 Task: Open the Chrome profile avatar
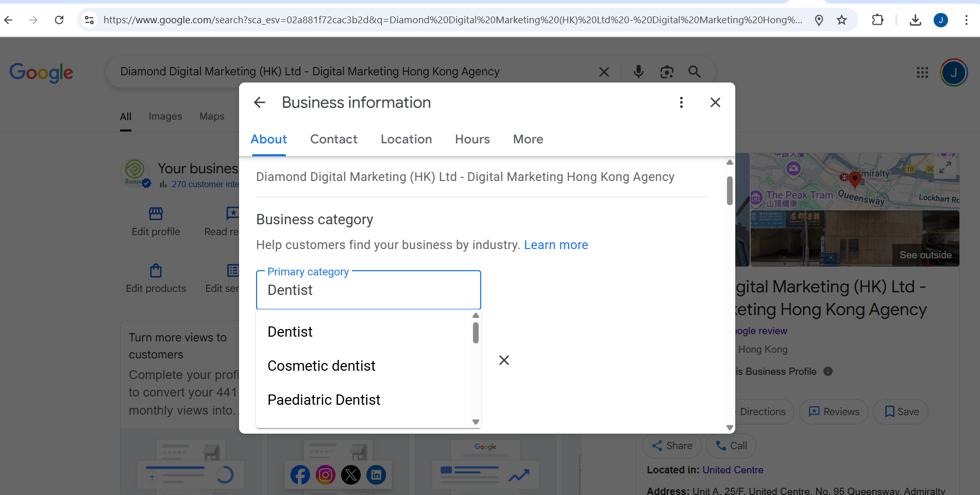[x=941, y=20]
